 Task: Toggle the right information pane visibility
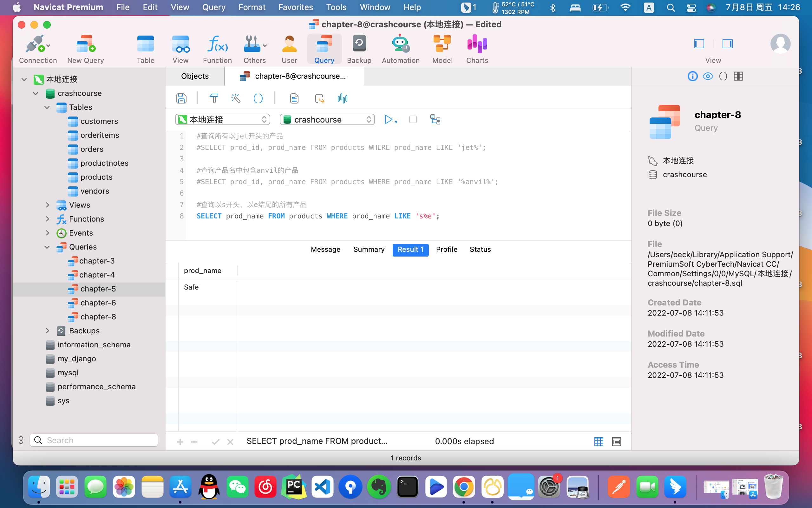click(x=727, y=44)
